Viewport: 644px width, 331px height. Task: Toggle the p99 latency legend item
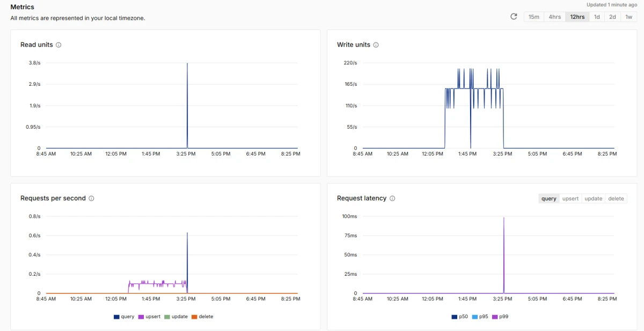click(x=500, y=317)
